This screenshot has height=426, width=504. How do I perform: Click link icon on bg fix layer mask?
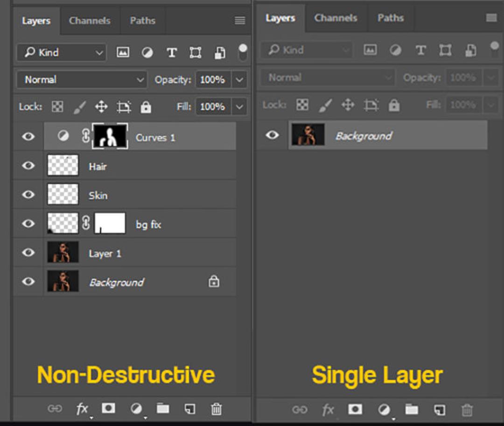pos(86,223)
